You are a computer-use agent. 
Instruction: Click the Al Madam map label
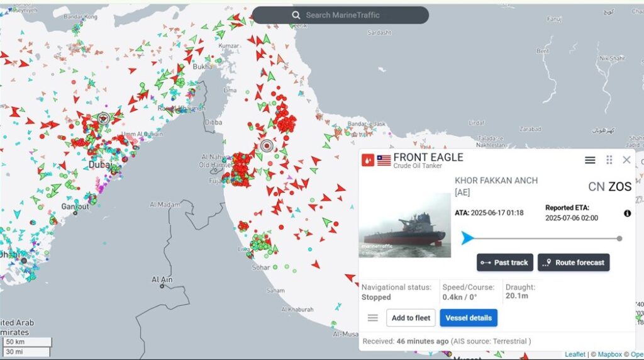click(165, 205)
